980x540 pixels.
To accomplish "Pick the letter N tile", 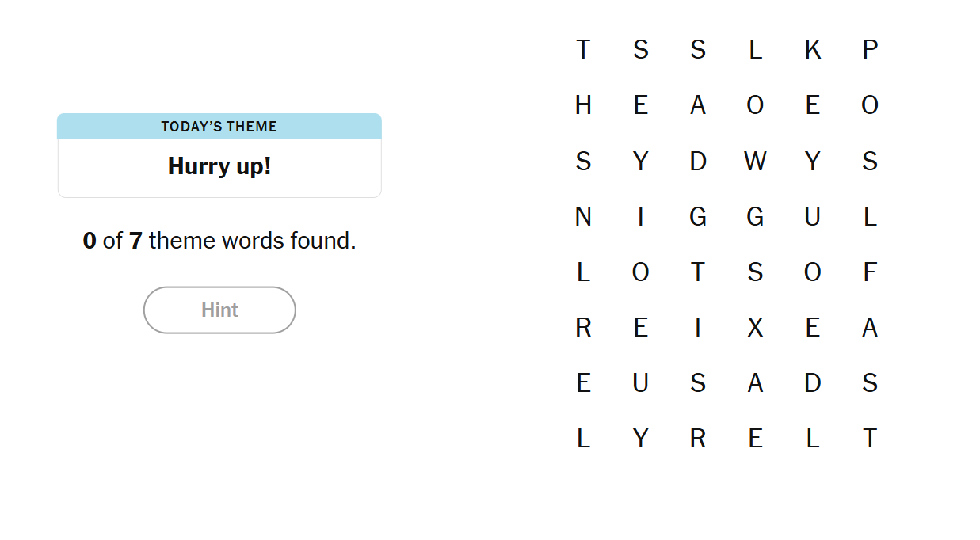I will (x=583, y=217).
